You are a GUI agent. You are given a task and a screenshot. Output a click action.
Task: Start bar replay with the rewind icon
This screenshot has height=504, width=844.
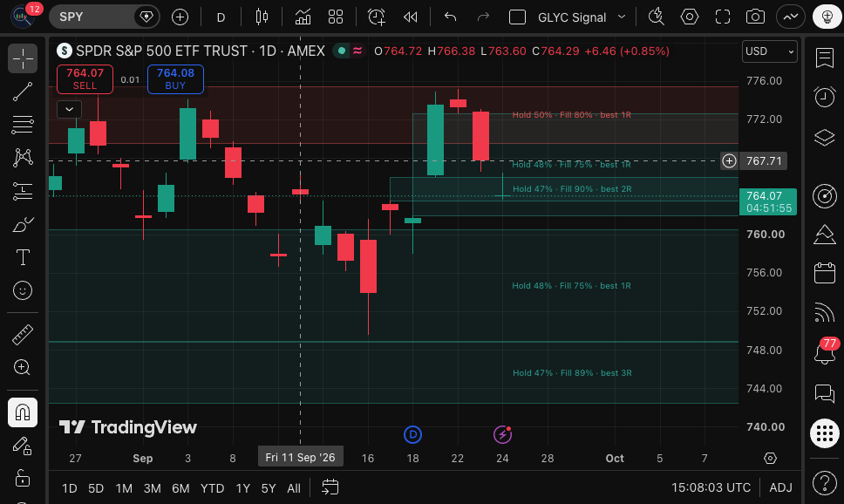(x=410, y=17)
